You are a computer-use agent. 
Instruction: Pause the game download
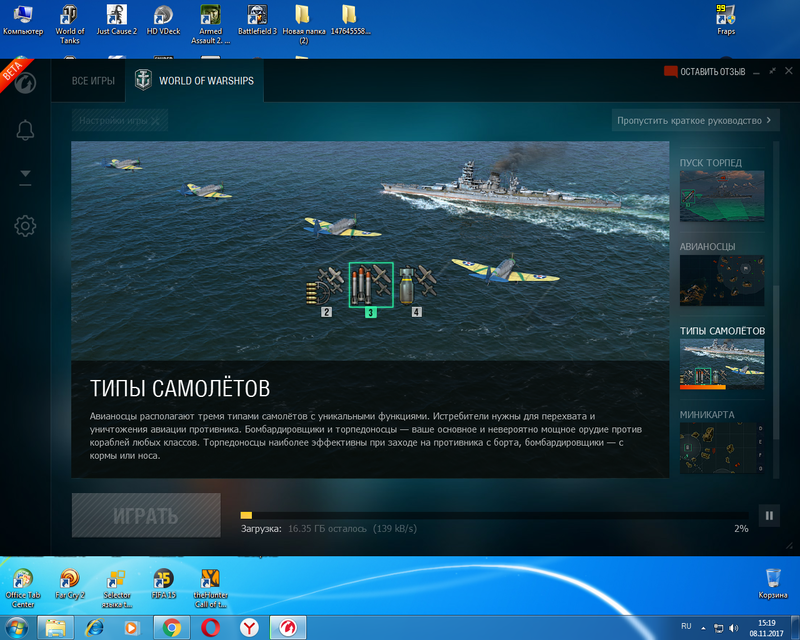(x=769, y=515)
